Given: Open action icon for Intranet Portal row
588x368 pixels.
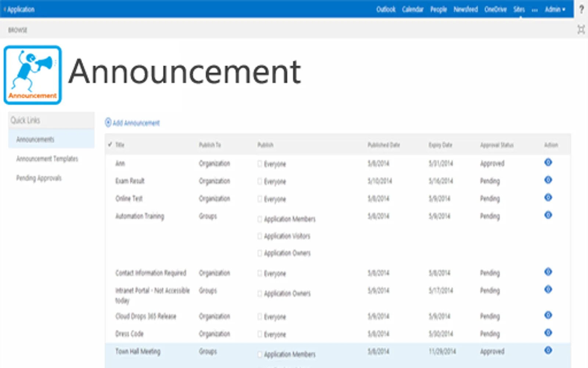Looking at the screenshot, I should tap(548, 290).
